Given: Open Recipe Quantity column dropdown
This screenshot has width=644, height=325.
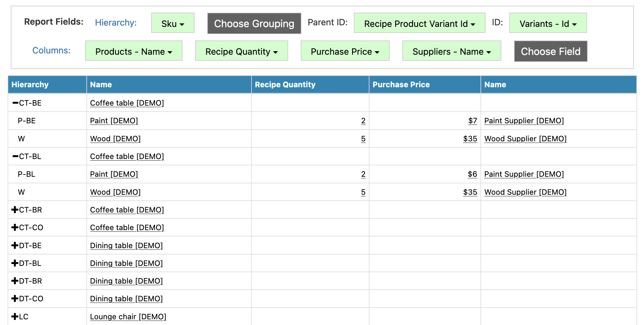Looking at the screenshot, I should coord(242,51).
